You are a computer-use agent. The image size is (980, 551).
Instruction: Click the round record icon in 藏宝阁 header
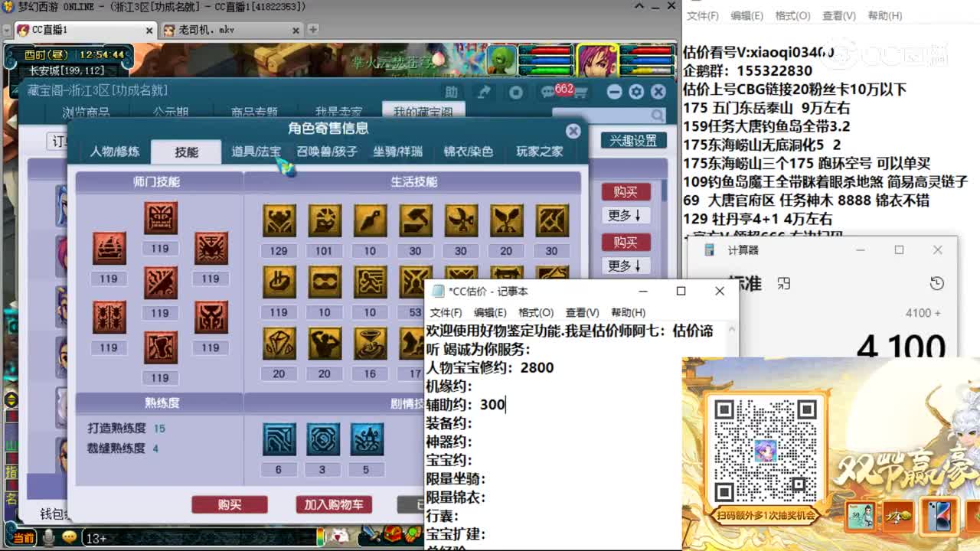[516, 92]
